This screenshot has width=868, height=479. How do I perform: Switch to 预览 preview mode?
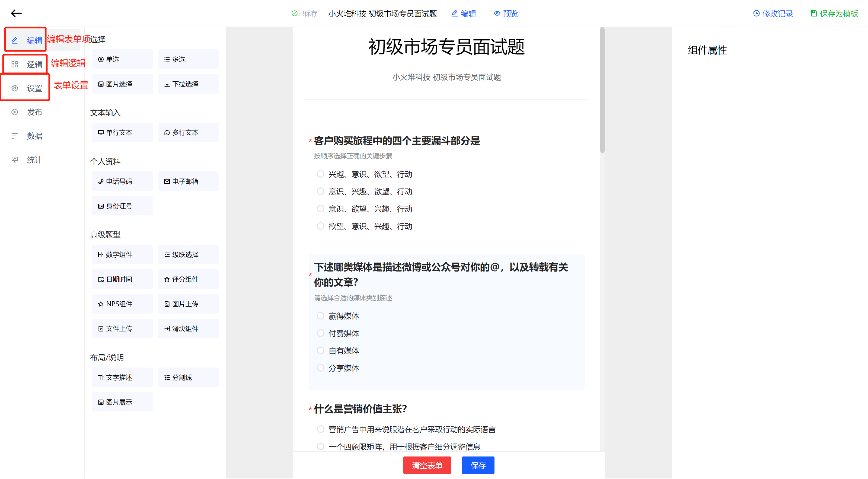[x=506, y=14]
